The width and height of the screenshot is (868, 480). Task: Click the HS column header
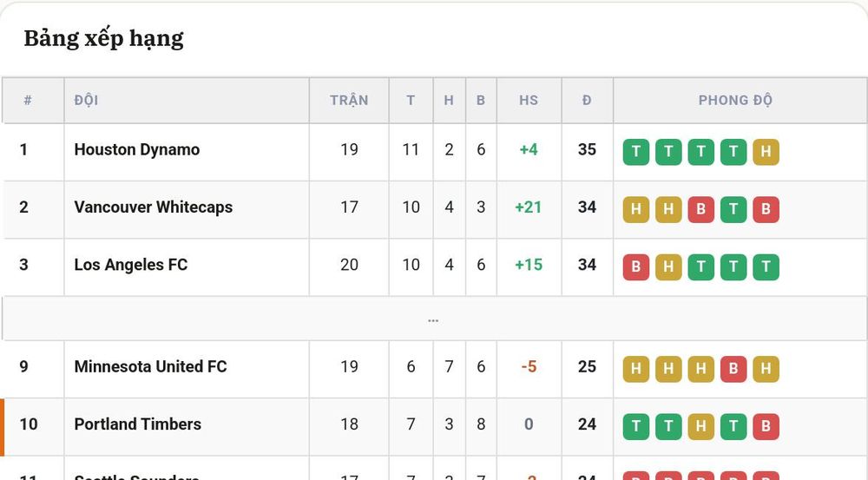point(529,100)
